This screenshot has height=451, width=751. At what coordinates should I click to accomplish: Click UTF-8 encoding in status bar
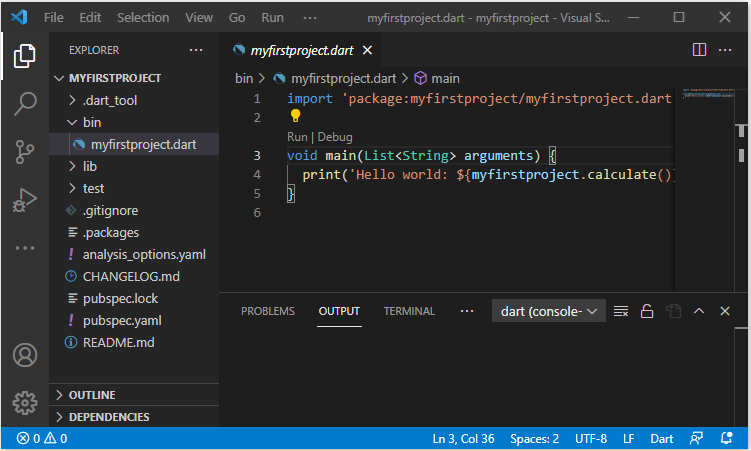tap(591, 439)
